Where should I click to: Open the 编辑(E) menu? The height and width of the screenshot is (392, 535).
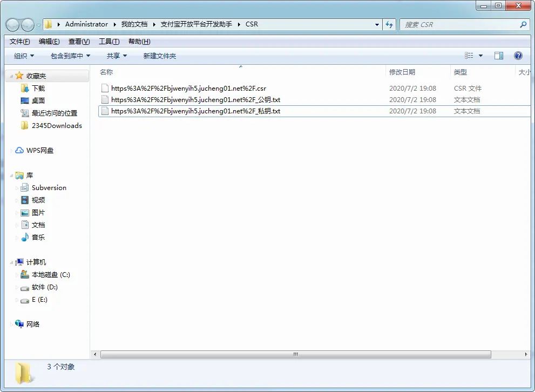(x=49, y=42)
